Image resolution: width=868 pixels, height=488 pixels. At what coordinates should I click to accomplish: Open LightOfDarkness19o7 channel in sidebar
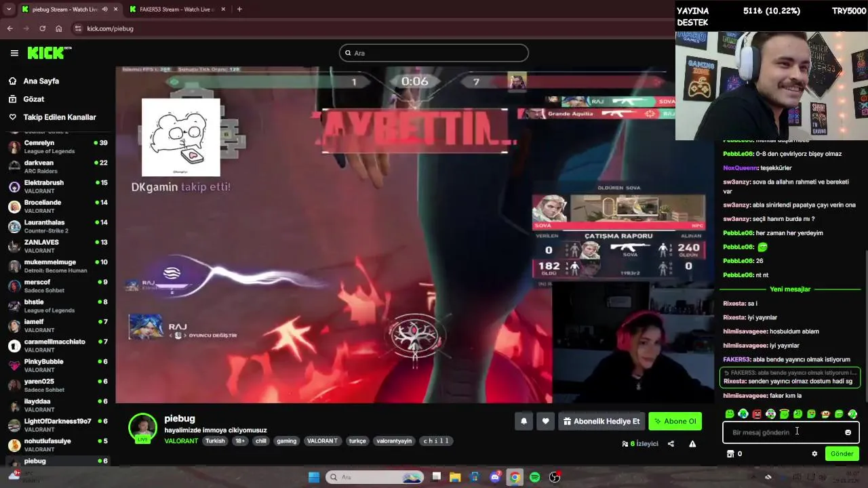[58, 425]
